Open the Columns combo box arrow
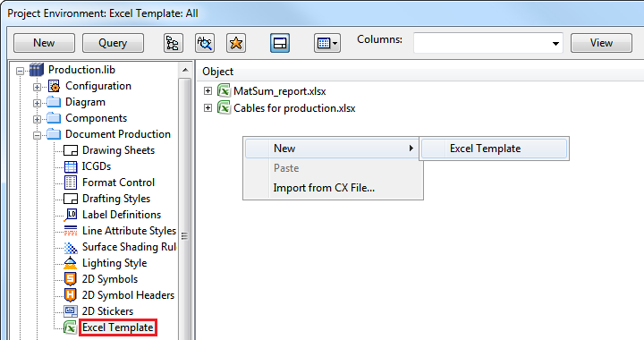The image size is (644, 340). [x=555, y=43]
